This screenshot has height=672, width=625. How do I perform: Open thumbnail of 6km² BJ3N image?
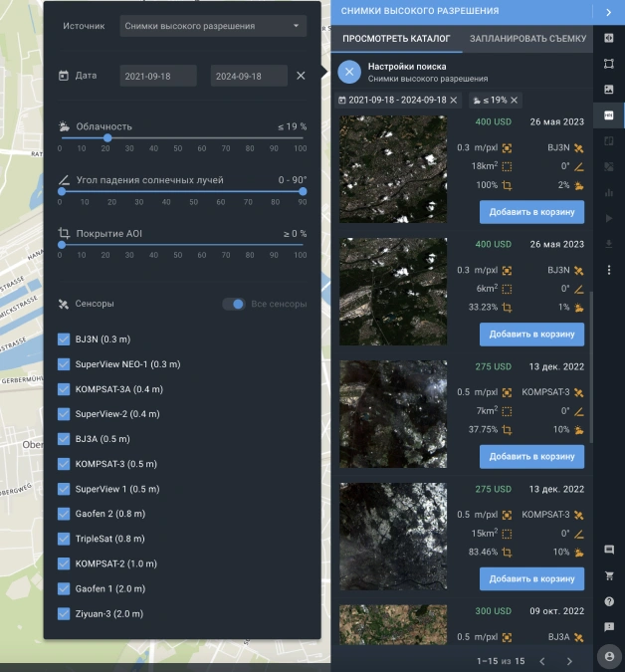393,292
